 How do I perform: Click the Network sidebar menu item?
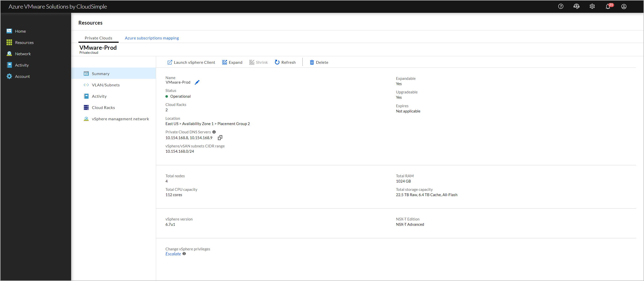tap(23, 53)
